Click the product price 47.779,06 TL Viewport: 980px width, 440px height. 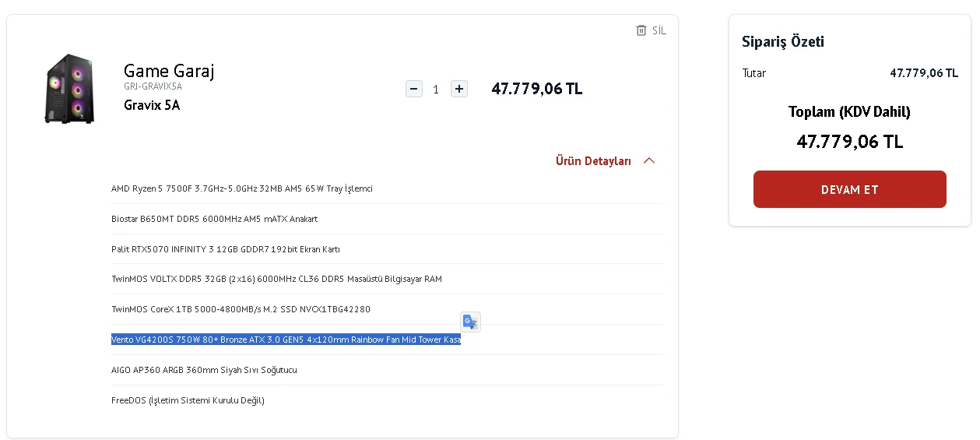pos(537,89)
